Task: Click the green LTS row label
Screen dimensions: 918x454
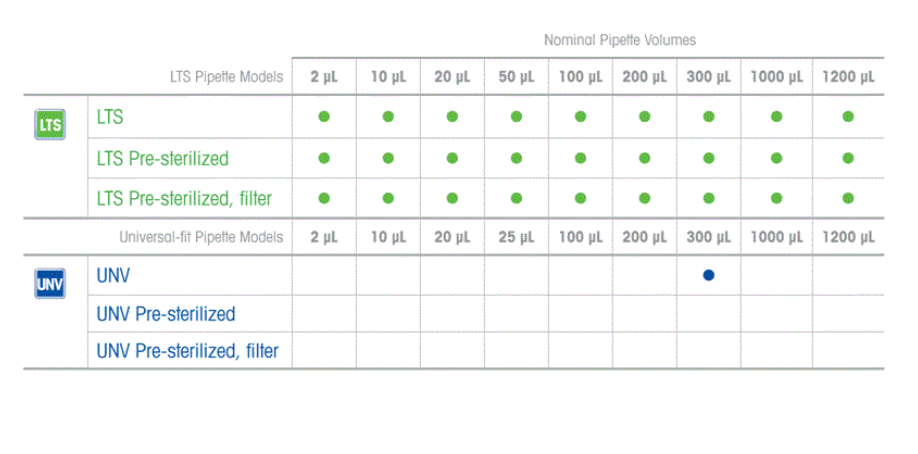Action: 110,117
